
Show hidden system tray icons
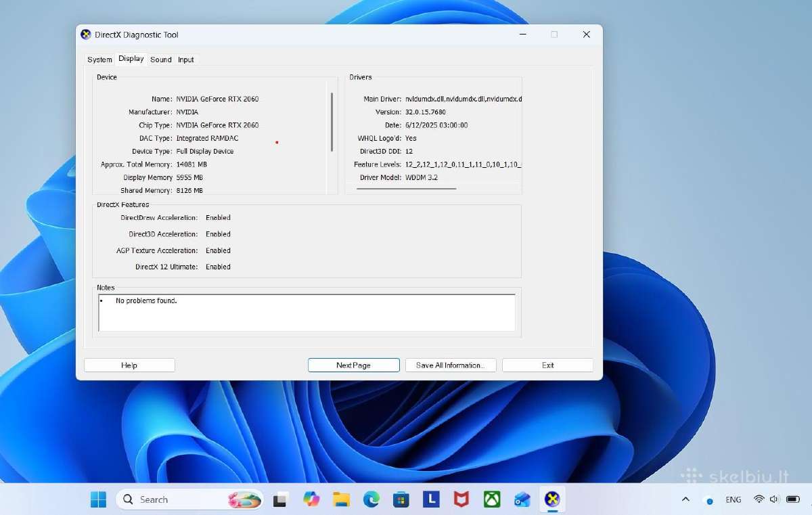pos(685,499)
